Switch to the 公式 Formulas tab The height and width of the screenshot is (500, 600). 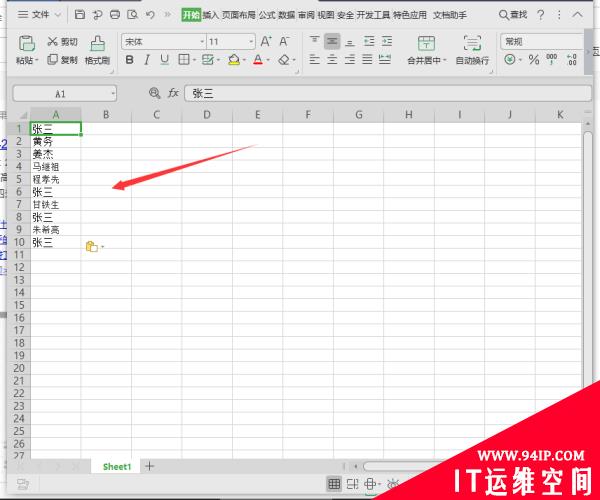coord(267,15)
